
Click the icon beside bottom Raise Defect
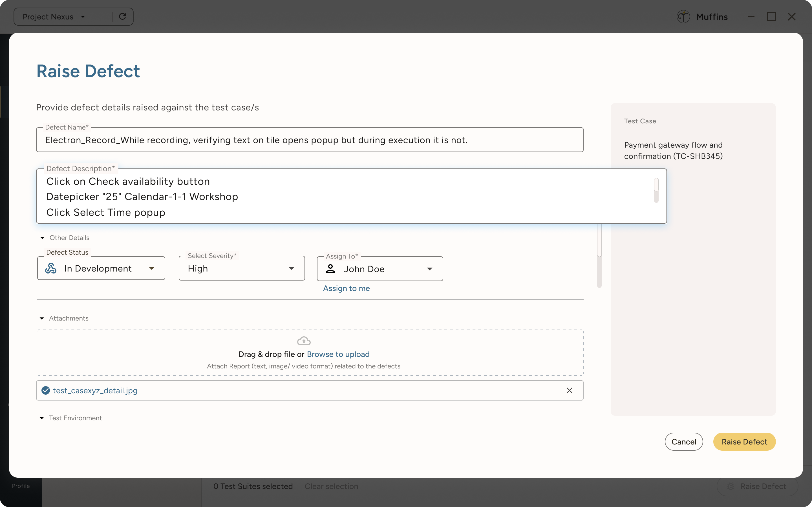tap(731, 486)
